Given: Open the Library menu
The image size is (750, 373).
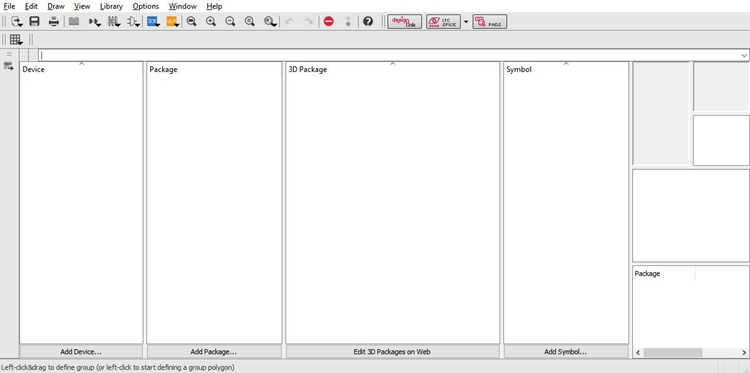Looking at the screenshot, I should click(111, 6).
